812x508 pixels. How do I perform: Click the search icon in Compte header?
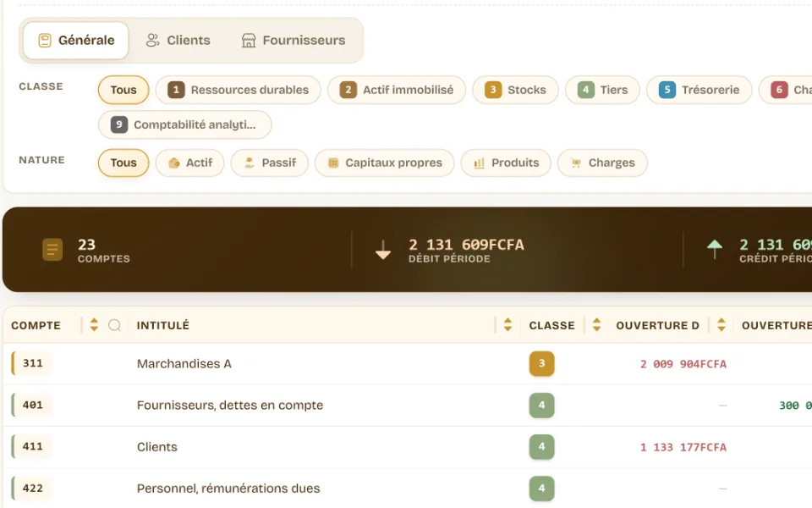click(114, 325)
